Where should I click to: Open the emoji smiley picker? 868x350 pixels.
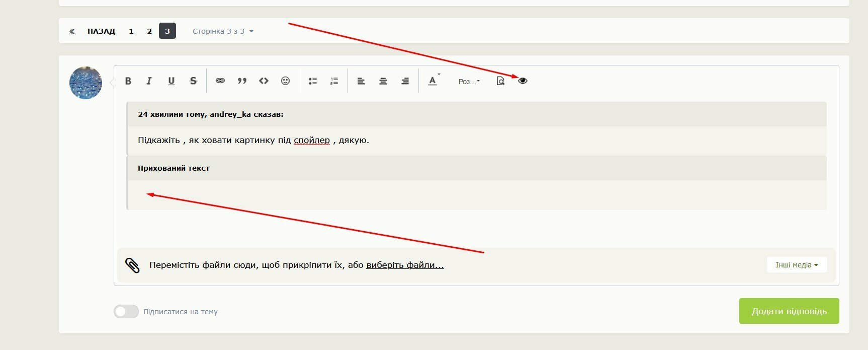coord(285,81)
